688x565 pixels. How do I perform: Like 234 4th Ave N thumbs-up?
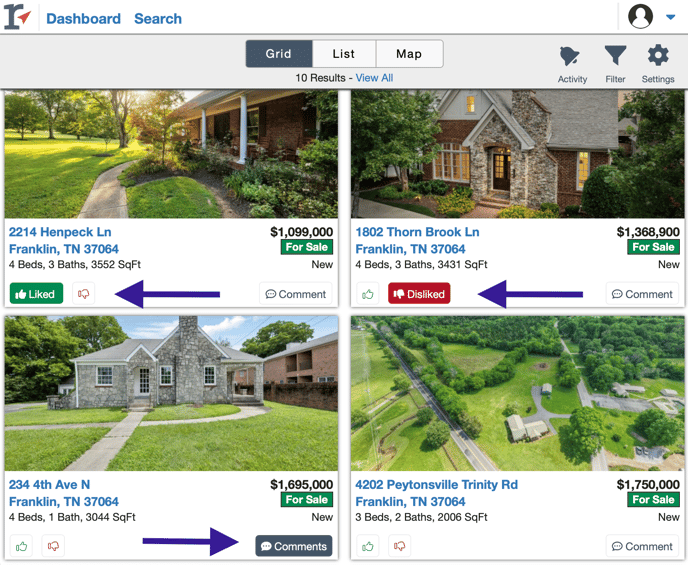point(21,546)
